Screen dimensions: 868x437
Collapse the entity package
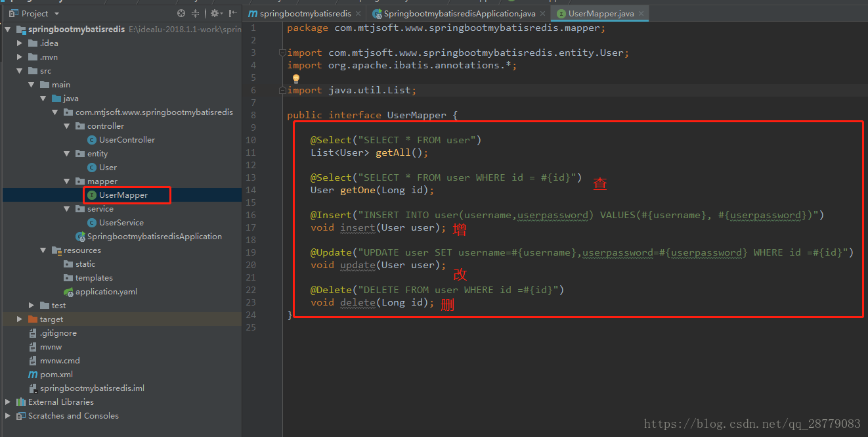[x=67, y=154]
